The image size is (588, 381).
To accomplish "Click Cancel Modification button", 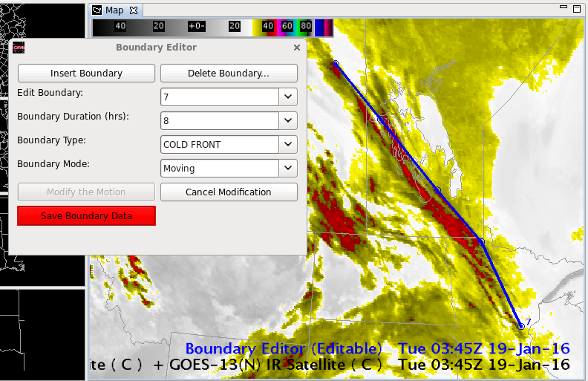I will [229, 192].
